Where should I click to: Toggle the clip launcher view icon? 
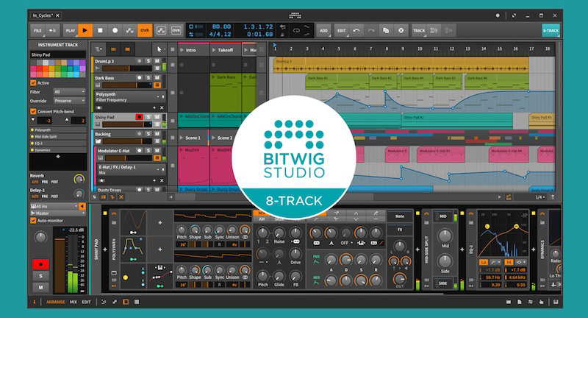(x=113, y=49)
